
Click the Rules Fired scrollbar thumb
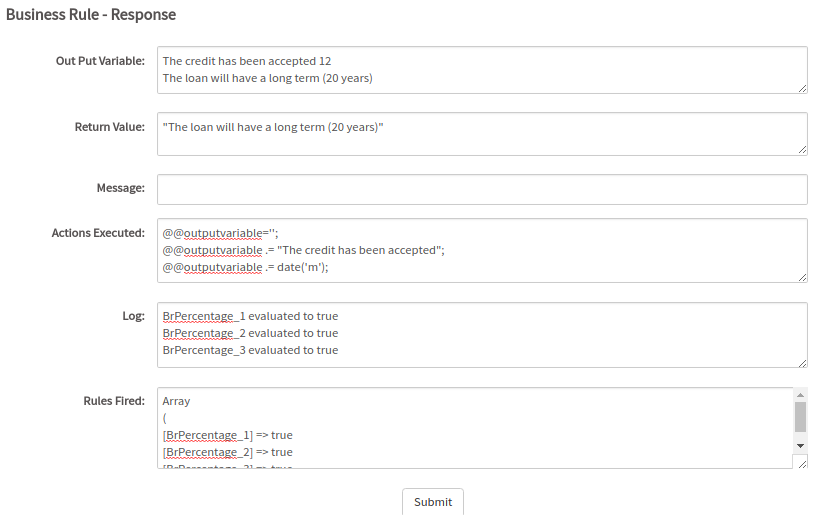pyautogui.click(x=800, y=417)
